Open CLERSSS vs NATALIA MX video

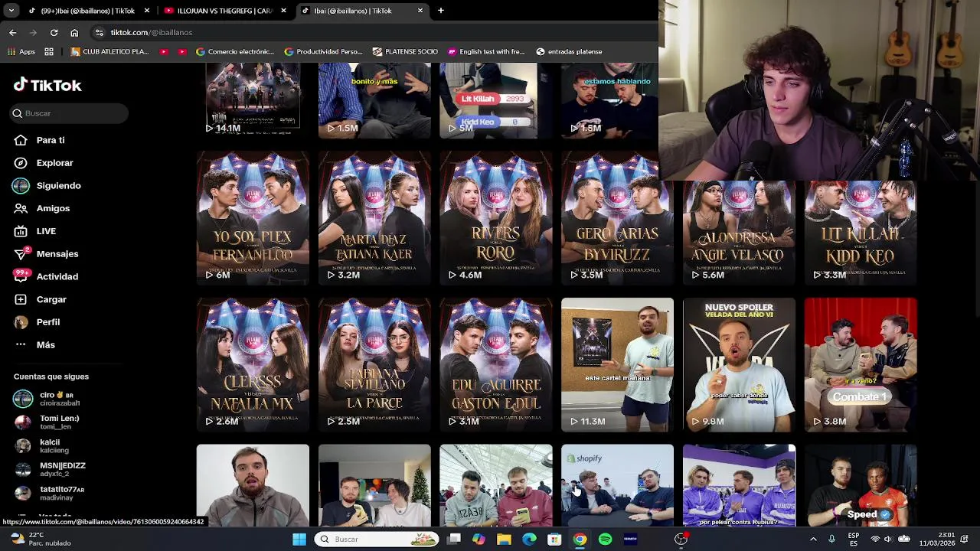pos(253,365)
